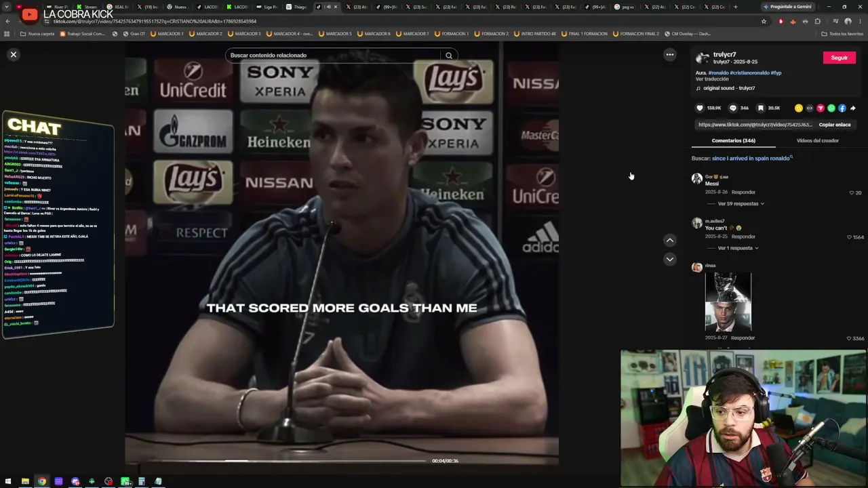Click the browser address bar URL

point(155,21)
